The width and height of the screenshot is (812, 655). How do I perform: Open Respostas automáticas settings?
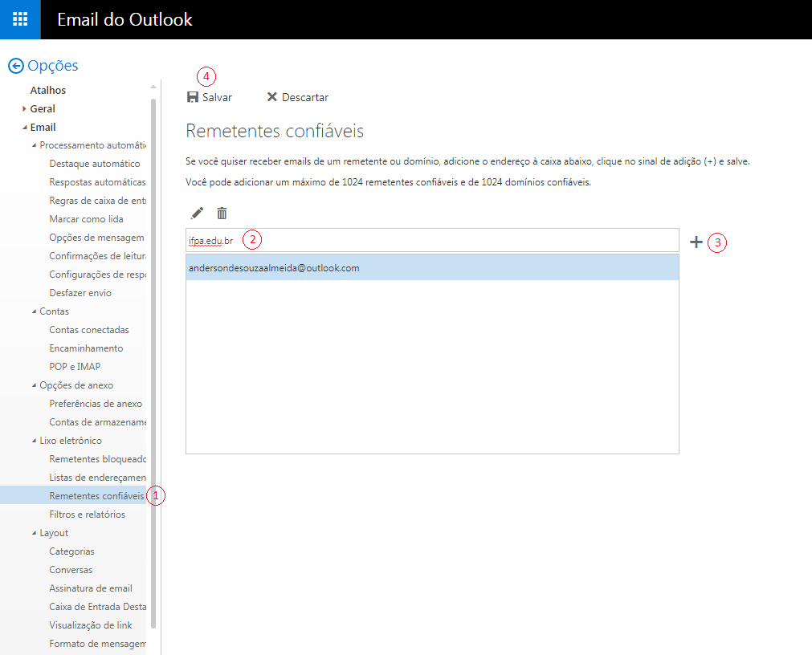tap(97, 182)
